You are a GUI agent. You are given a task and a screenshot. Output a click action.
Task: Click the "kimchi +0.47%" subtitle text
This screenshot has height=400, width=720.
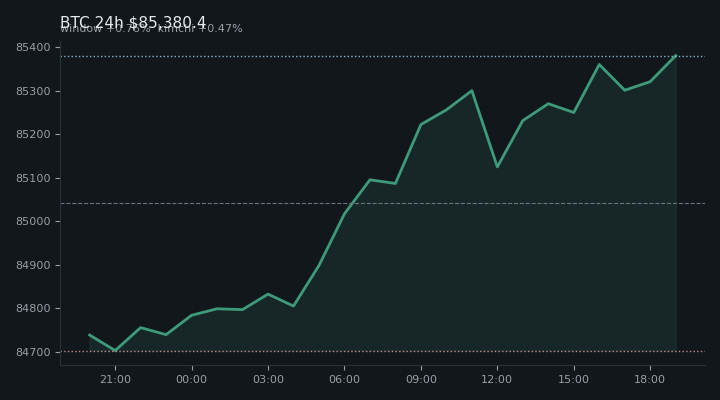coord(200,29)
